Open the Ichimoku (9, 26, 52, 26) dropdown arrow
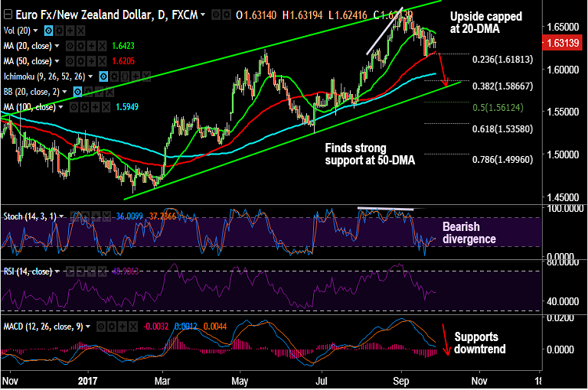 pos(90,76)
